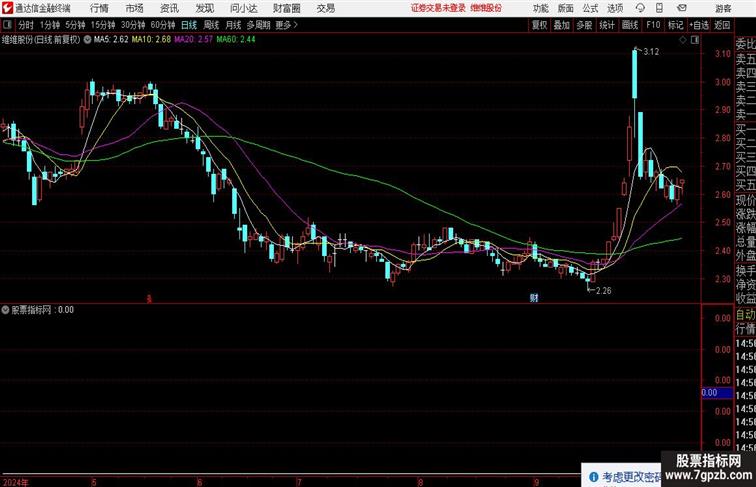This screenshot has height=487, width=756.
Task: Click the 游客 guest account label
Action: point(723,8)
